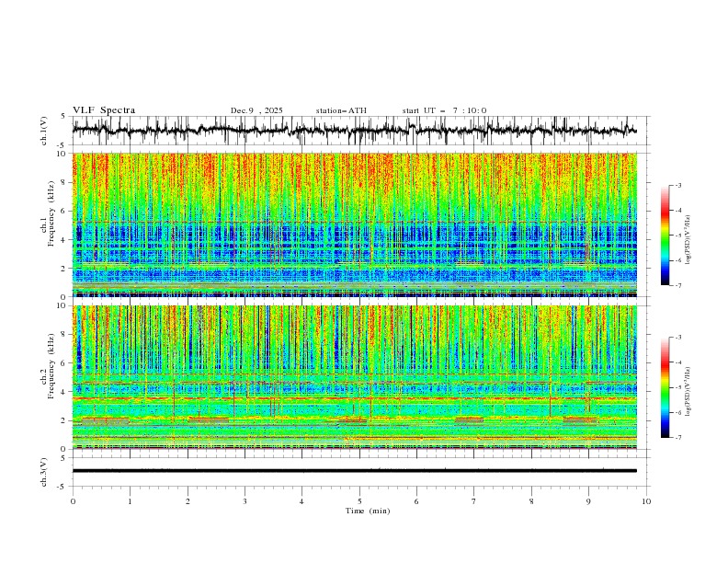Click the color bar beside ch.2 spectrogram
The image size is (728, 563).
point(665,387)
